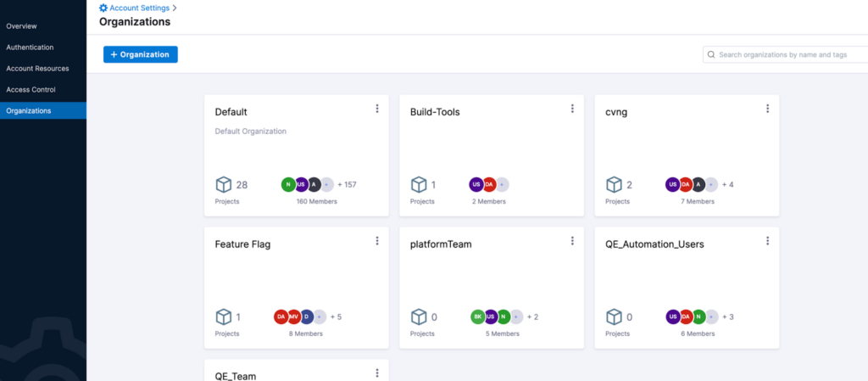Click MV avatar on Feature Flag card

pyautogui.click(x=294, y=317)
